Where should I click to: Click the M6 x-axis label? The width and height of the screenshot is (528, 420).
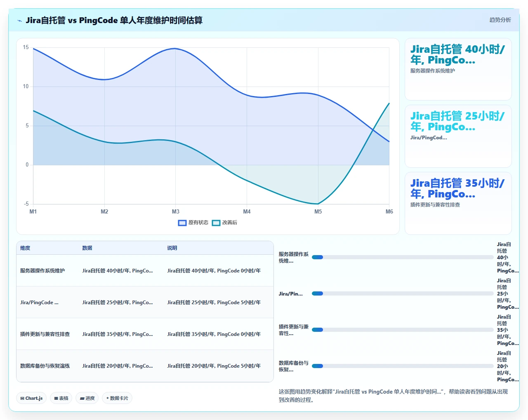[389, 211]
